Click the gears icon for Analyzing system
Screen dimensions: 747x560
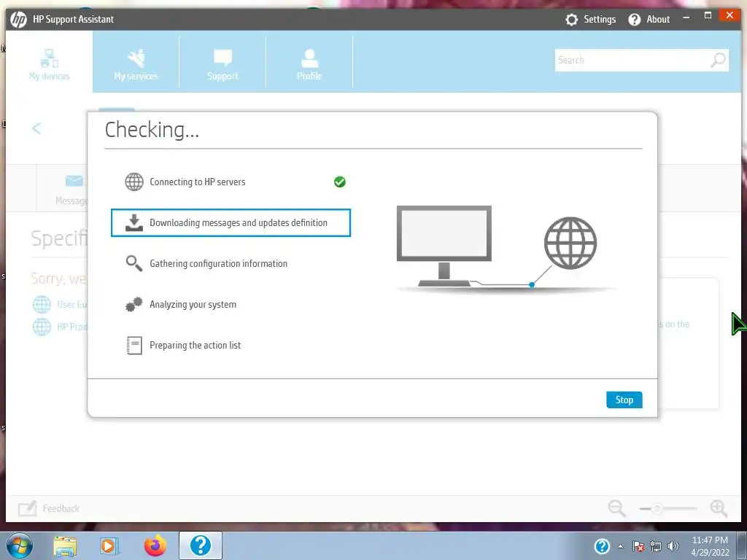(134, 304)
